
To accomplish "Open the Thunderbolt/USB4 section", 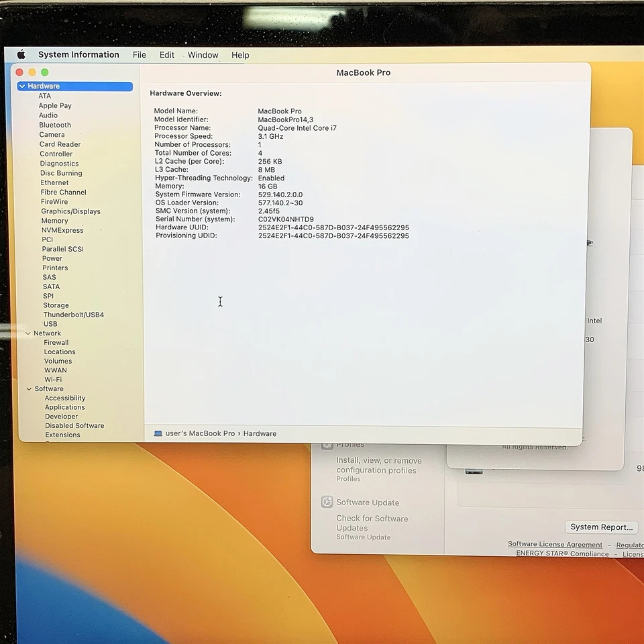I will point(74,314).
